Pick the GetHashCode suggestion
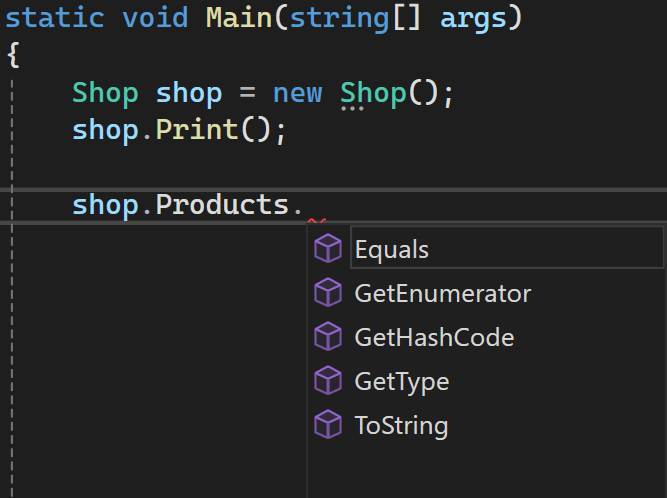The image size is (667, 498). pos(434,337)
